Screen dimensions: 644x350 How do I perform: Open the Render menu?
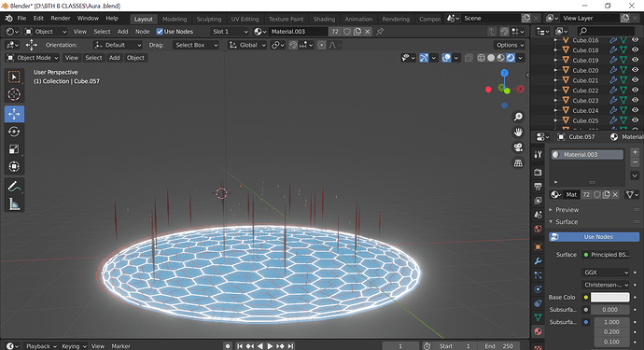pos(61,19)
